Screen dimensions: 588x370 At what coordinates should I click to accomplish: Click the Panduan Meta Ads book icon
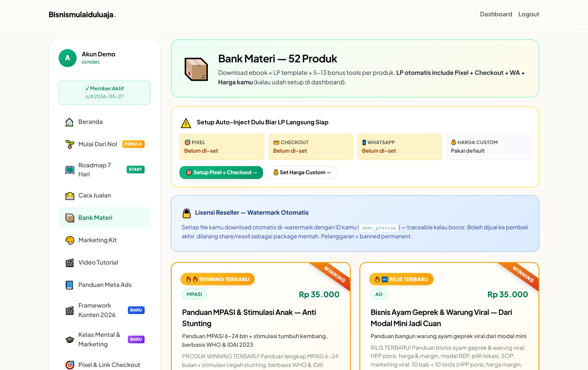[70, 285]
